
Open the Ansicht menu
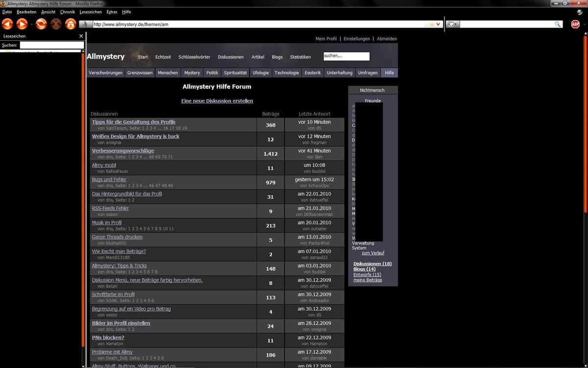(x=48, y=12)
